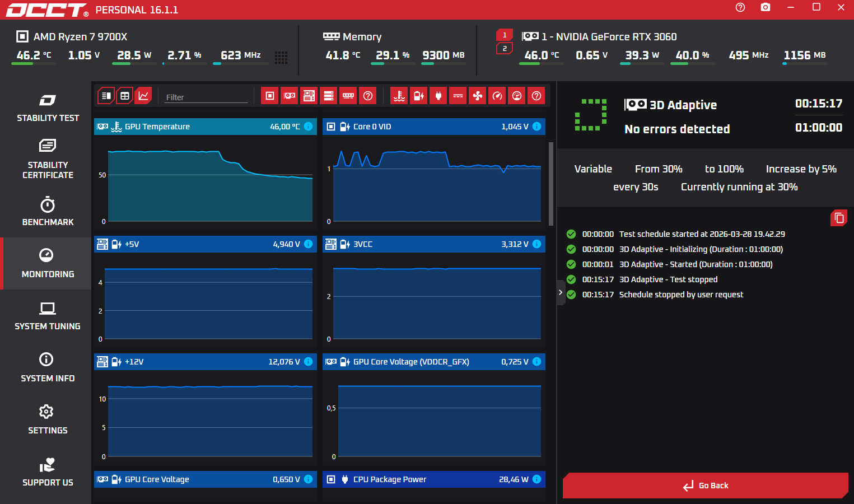Open the Stability Test section
This screenshot has height=504, width=854.
click(48, 108)
